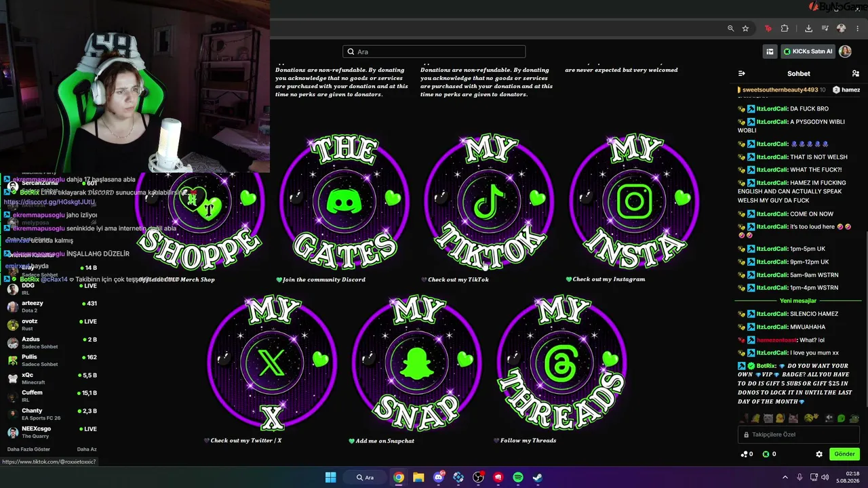868x488 pixels.
Task: Open sweetsouthernbeauty4493 in the chat gifter banner
Action: [x=780, y=89]
